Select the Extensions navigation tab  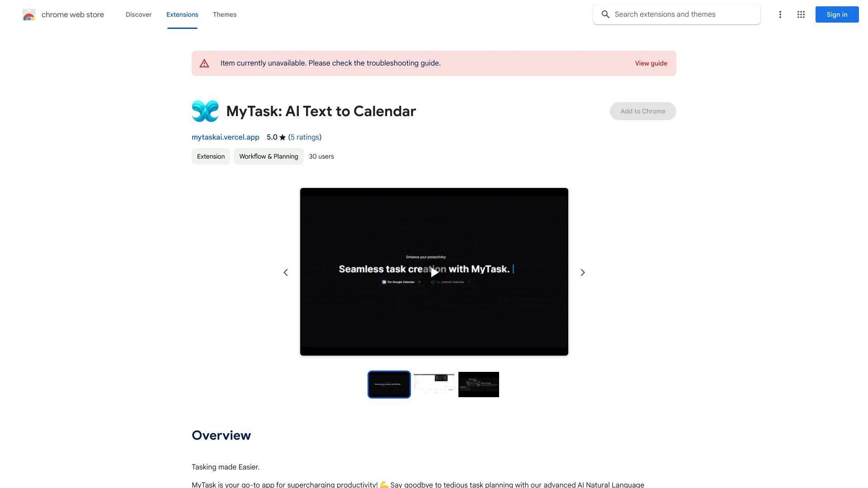(183, 14)
